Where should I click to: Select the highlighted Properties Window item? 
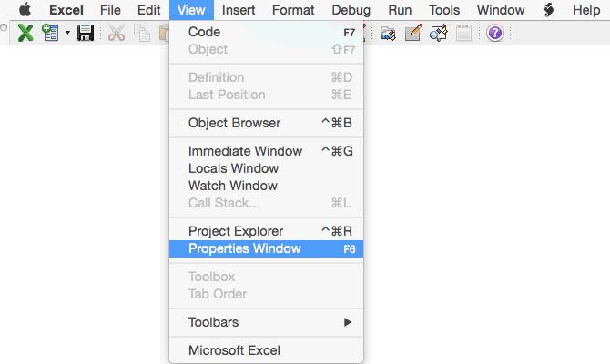pyautogui.click(x=267, y=248)
